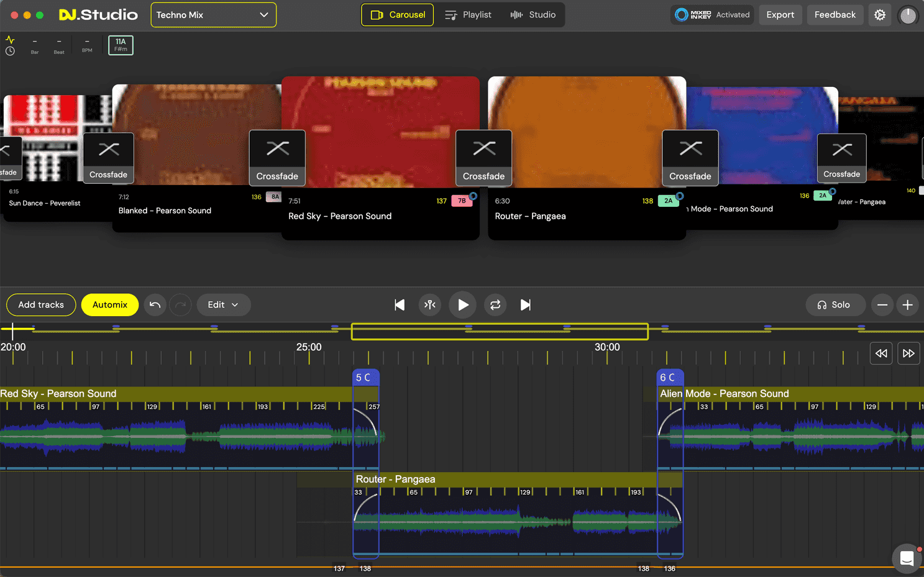Viewport: 924px width, 577px height.
Task: Click the split-at-playhead icon
Action: pyautogui.click(x=430, y=305)
